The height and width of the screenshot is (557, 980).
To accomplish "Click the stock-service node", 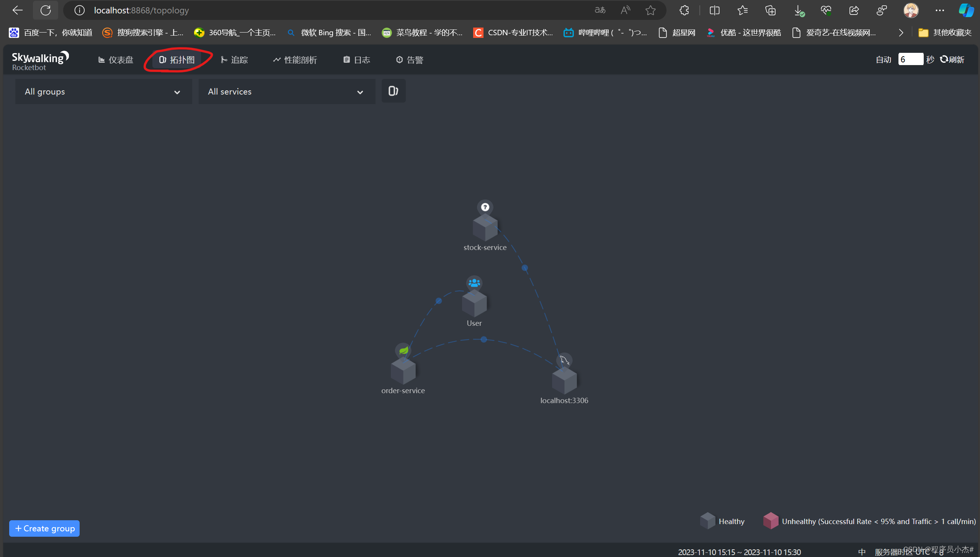I will point(485,227).
